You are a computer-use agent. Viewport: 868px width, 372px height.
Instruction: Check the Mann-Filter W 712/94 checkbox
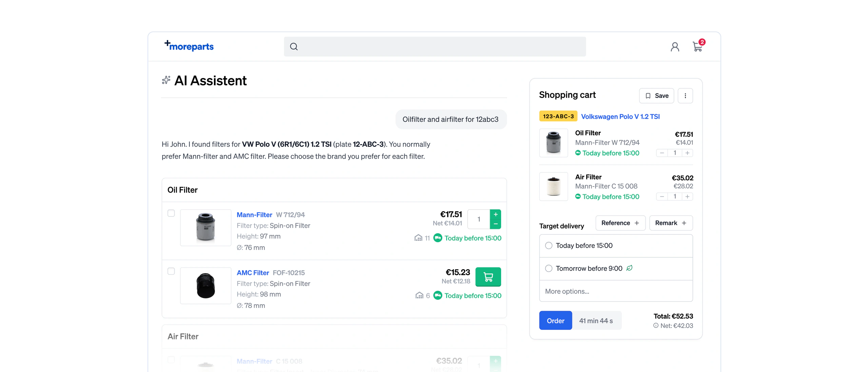click(171, 213)
